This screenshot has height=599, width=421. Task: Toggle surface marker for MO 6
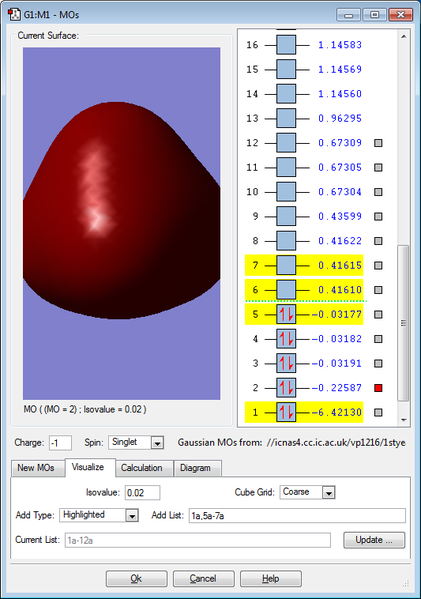pyautogui.click(x=378, y=290)
